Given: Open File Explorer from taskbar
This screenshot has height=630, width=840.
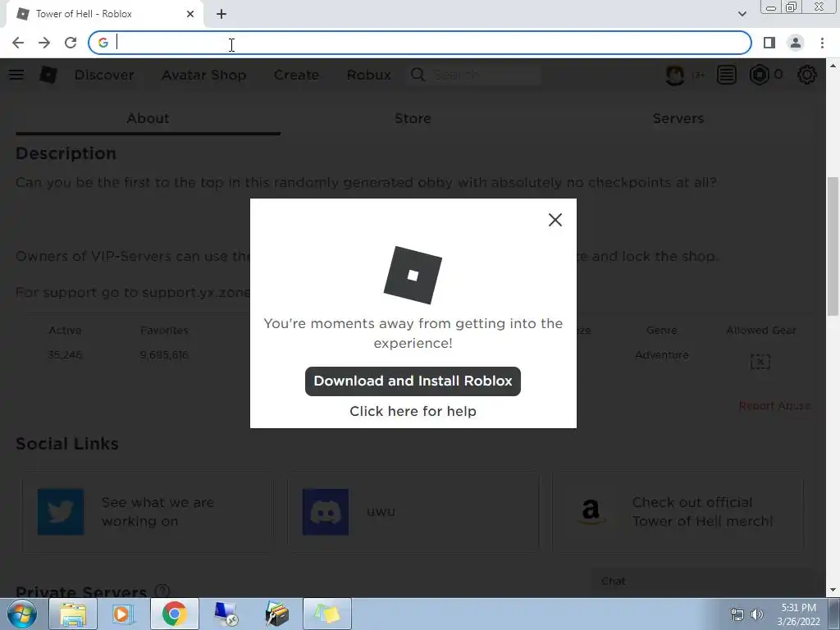Looking at the screenshot, I should pyautogui.click(x=73, y=614).
